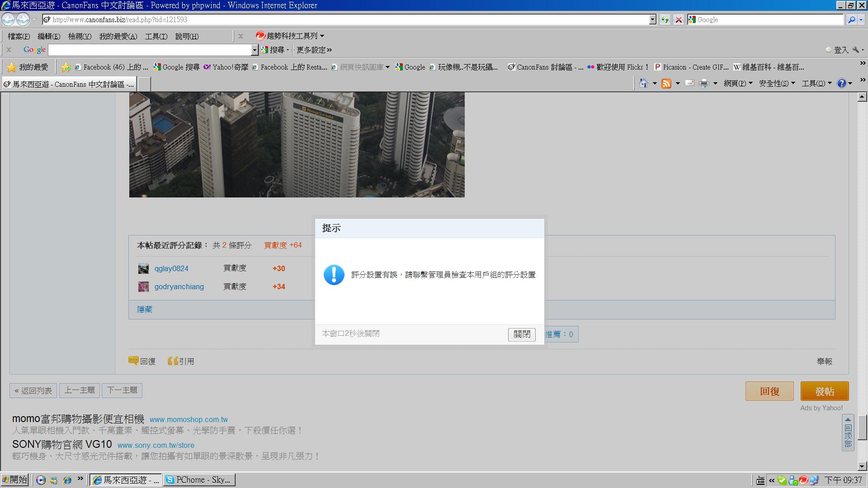The image size is (868, 488).
Task: Click the PChome Sky taskbar button
Action: tap(199, 480)
